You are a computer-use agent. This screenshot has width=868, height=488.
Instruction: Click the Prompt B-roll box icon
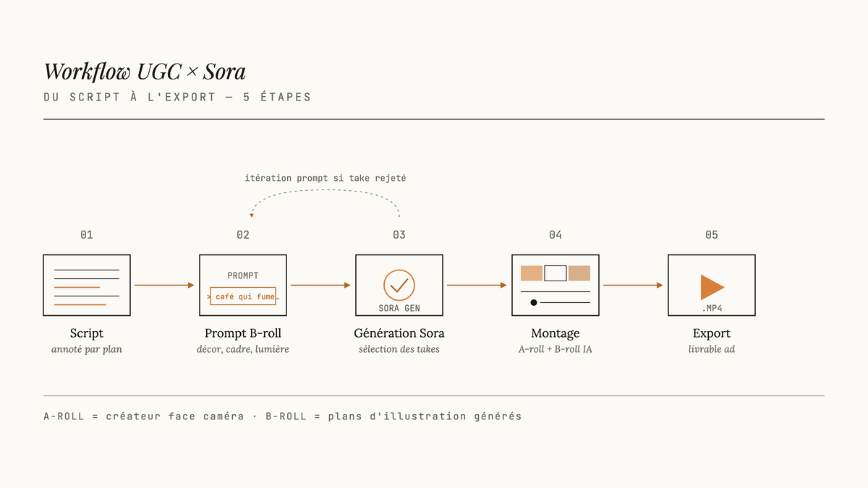click(243, 285)
